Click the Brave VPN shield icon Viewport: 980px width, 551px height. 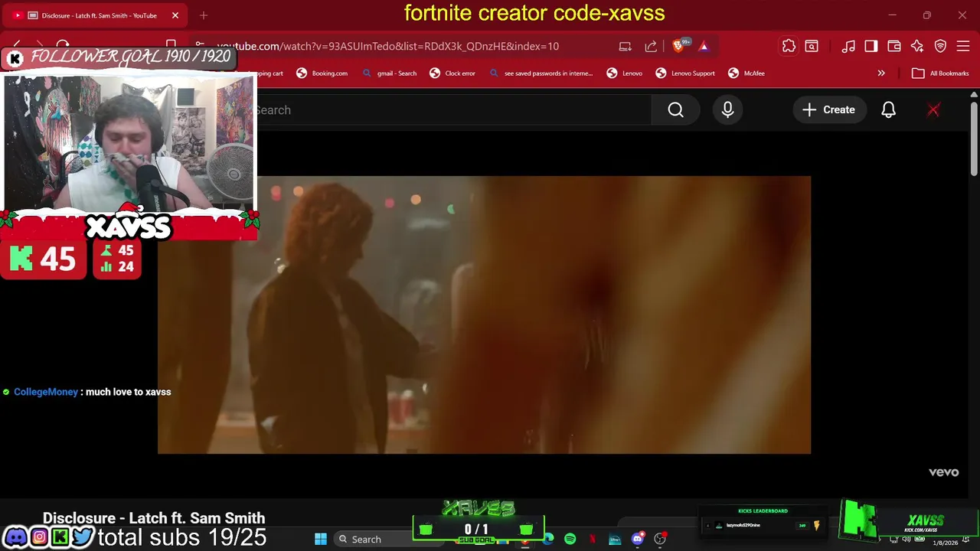point(940,46)
